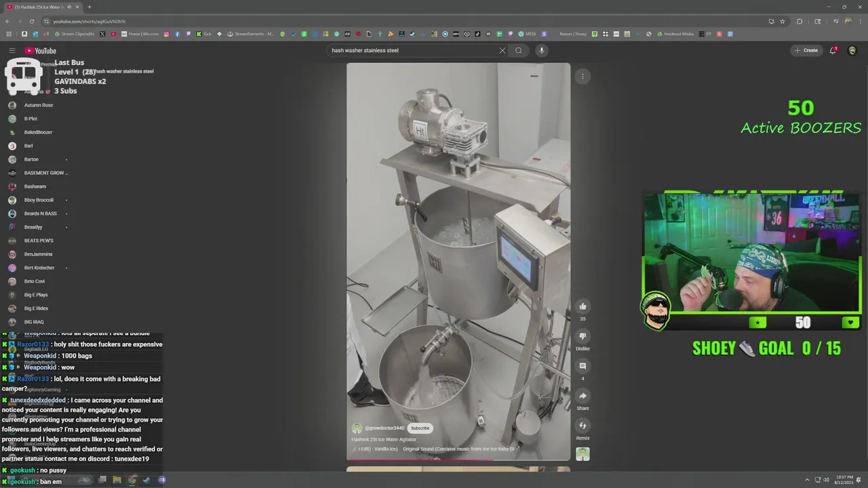This screenshot has width=868, height=488.
Task: Remix this Short
Action: point(583,426)
